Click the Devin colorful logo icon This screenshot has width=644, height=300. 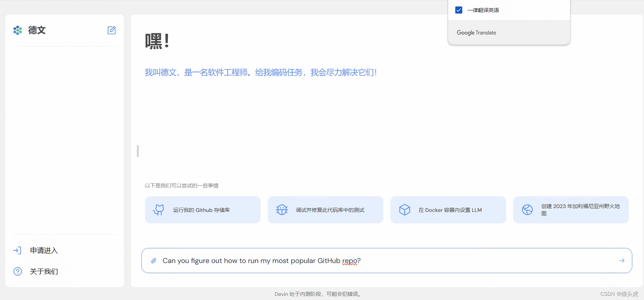click(17, 30)
